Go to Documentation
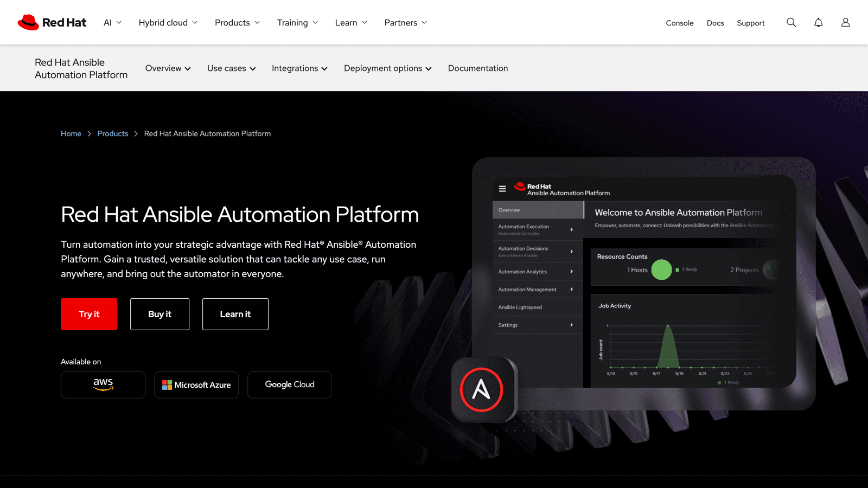This screenshot has width=868, height=488. [x=478, y=68]
